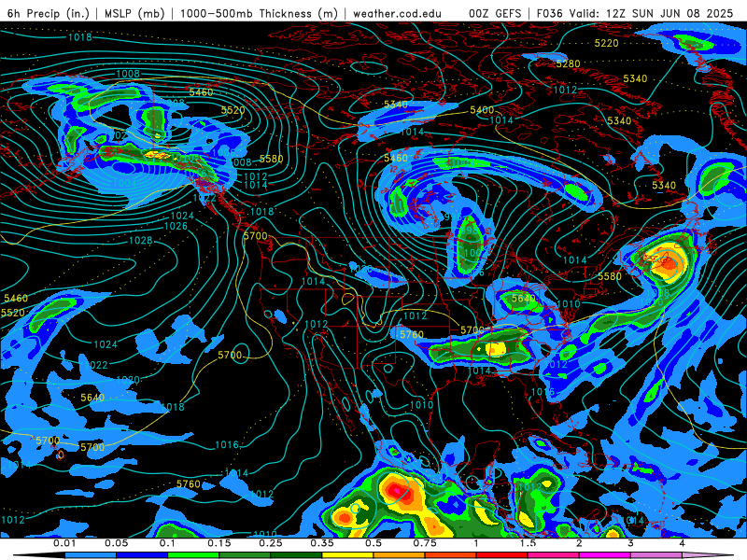Click the legend label '4'
747x560 pixels.
682,543
